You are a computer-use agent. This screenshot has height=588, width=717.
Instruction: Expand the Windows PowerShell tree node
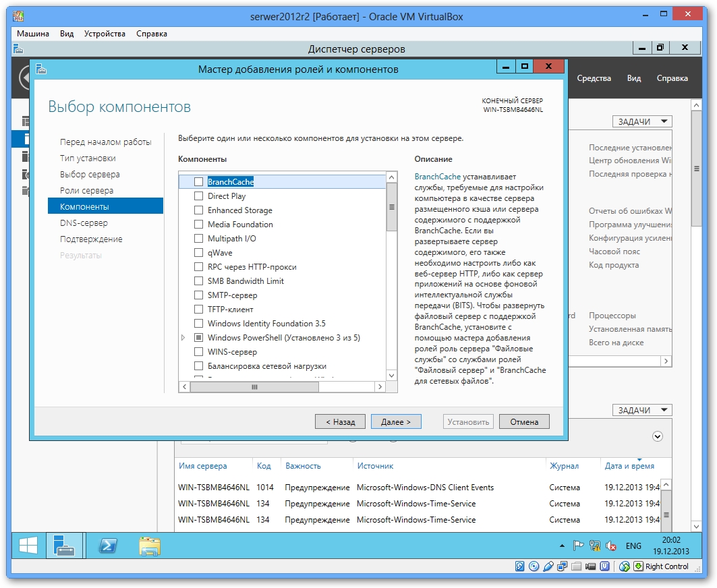tap(183, 337)
